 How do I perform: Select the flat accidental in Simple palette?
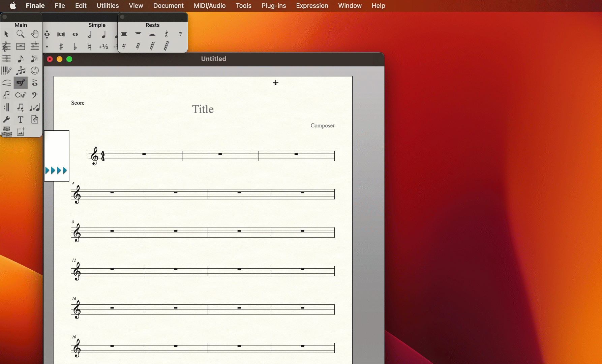75,47
